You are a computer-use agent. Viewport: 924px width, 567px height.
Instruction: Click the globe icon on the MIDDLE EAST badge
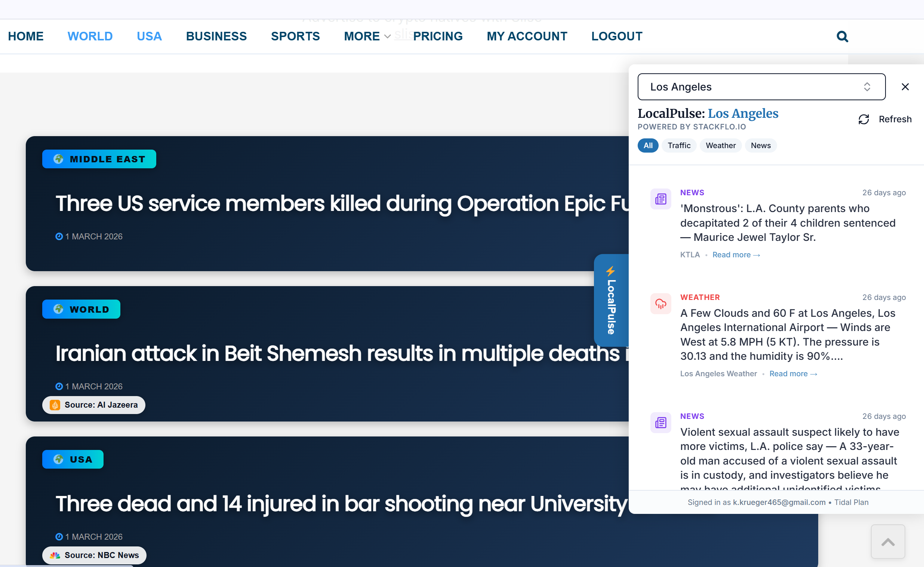coord(58,159)
